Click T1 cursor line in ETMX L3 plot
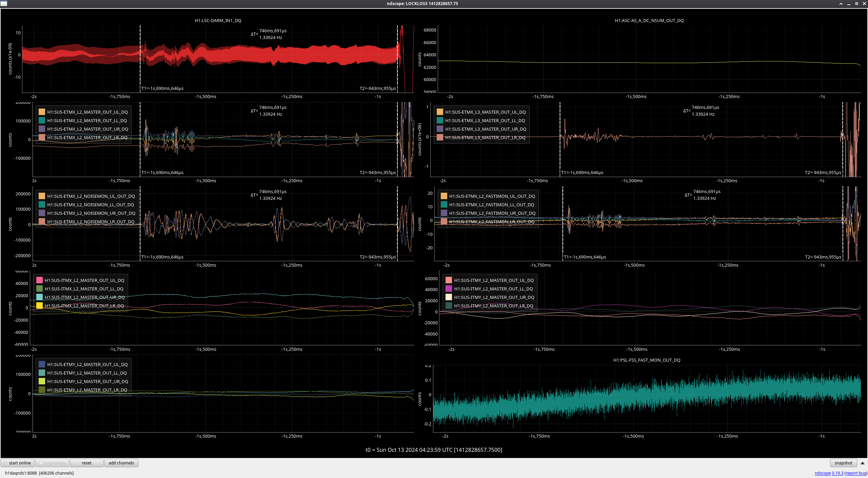868x478 pixels. coord(560,139)
